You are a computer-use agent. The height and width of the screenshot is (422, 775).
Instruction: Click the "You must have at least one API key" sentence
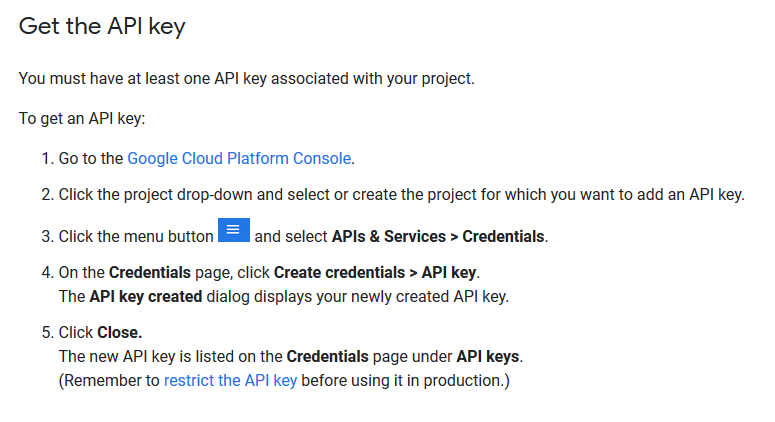coord(247,79)
